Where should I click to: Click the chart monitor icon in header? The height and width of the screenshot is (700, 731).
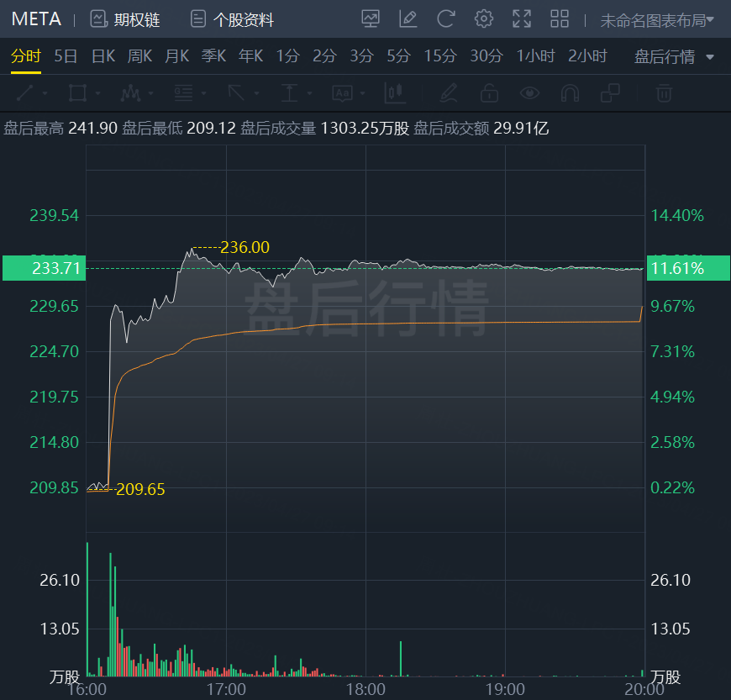[371, 19]
